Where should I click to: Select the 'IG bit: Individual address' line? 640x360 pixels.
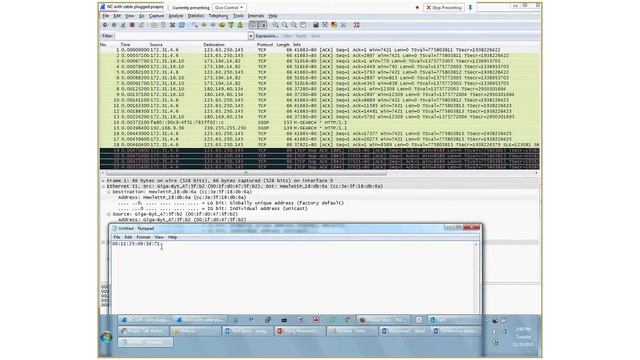213,209
